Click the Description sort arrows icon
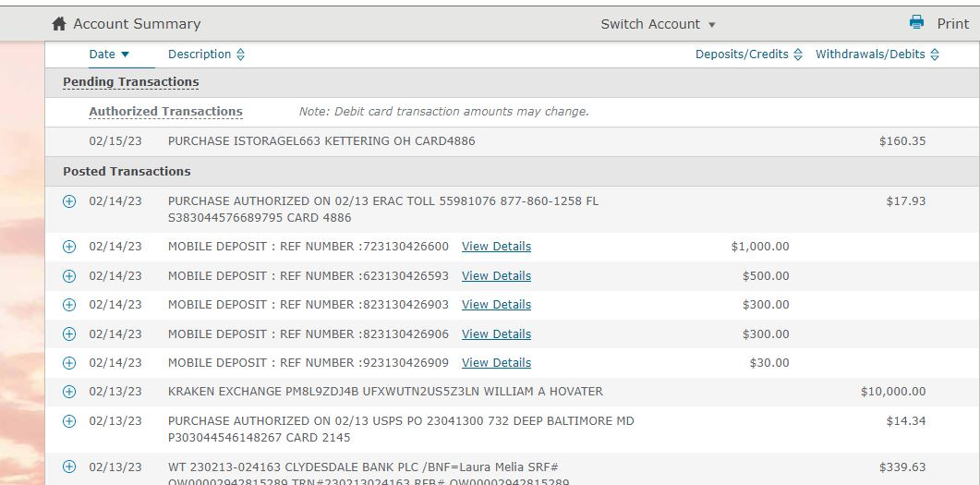The width and height of the screenshot is (980, 485). (x=240, y=55)
